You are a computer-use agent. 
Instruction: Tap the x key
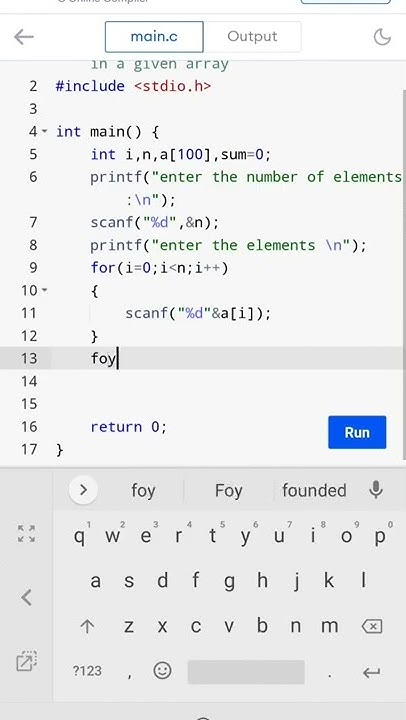[162, 626]
